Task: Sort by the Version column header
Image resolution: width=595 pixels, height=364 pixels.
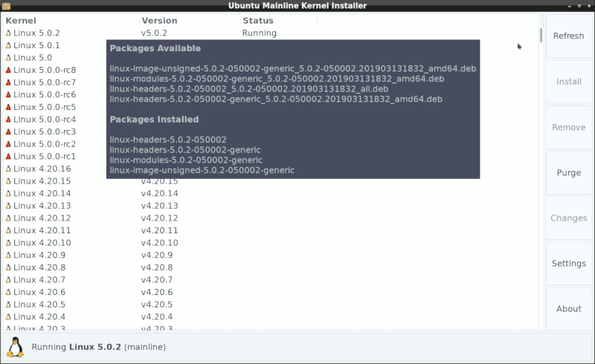Action: (190, 21)
